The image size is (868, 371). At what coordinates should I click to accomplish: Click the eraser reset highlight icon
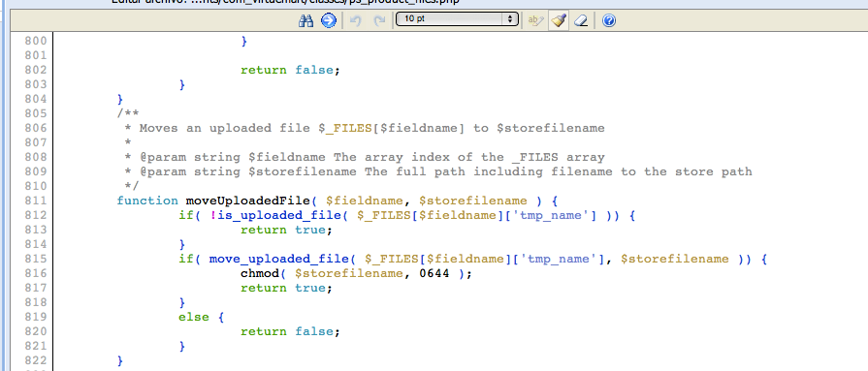coord(580,21)
